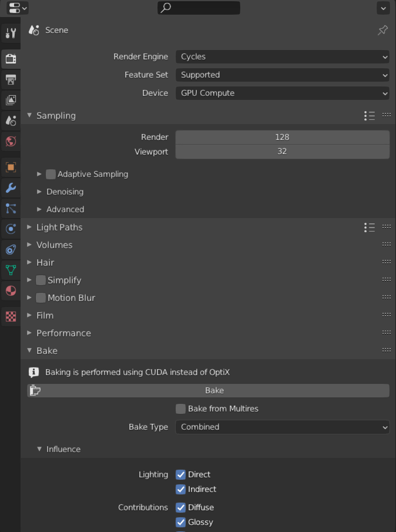Open the Render Properties tab icon
The height and width of the screenshot is (532, 396).
coord(11,59)
